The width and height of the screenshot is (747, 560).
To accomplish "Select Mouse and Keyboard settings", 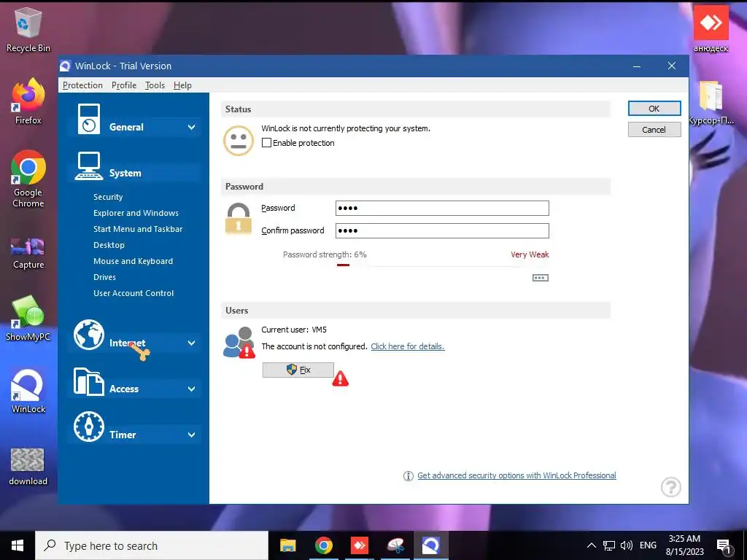I will pyautogui.click(x=133, y=261).
